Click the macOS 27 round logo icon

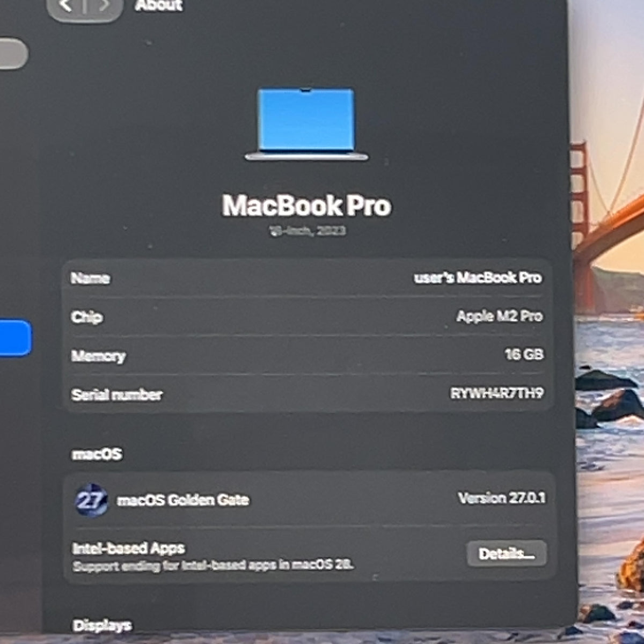pos(91,500)
